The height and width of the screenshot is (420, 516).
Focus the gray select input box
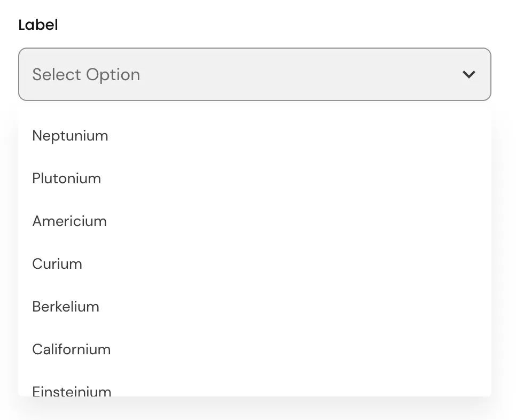[x=254, y=75]
